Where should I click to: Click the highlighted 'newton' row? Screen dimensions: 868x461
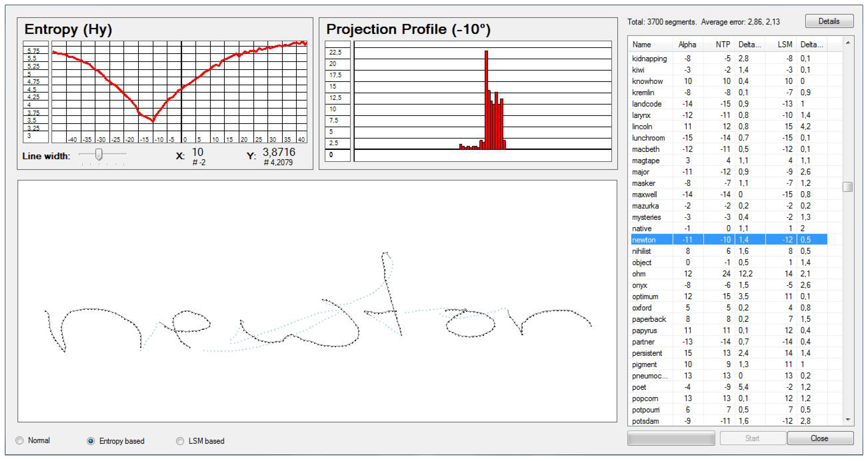pos(644,240)
